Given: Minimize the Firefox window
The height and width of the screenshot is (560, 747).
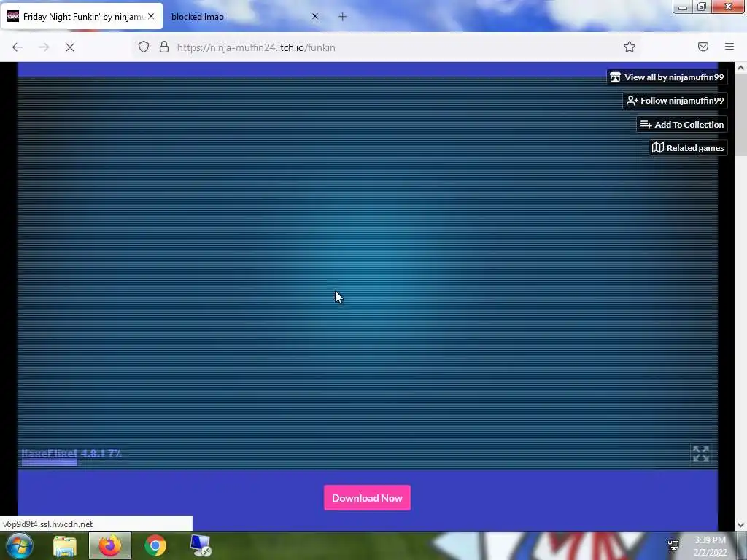Looking at the screenshot, I should tap(683, 7).
